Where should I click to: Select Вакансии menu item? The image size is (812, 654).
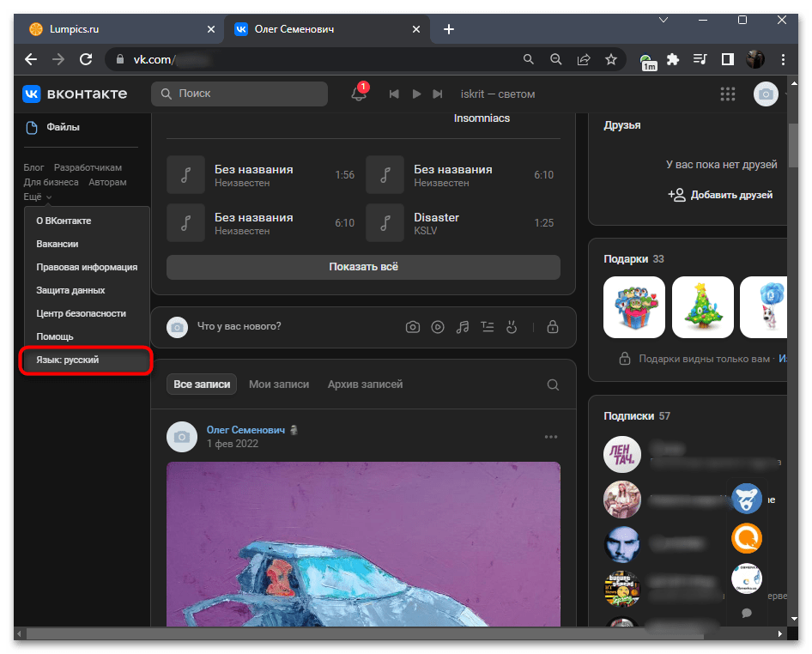[87, 244]
